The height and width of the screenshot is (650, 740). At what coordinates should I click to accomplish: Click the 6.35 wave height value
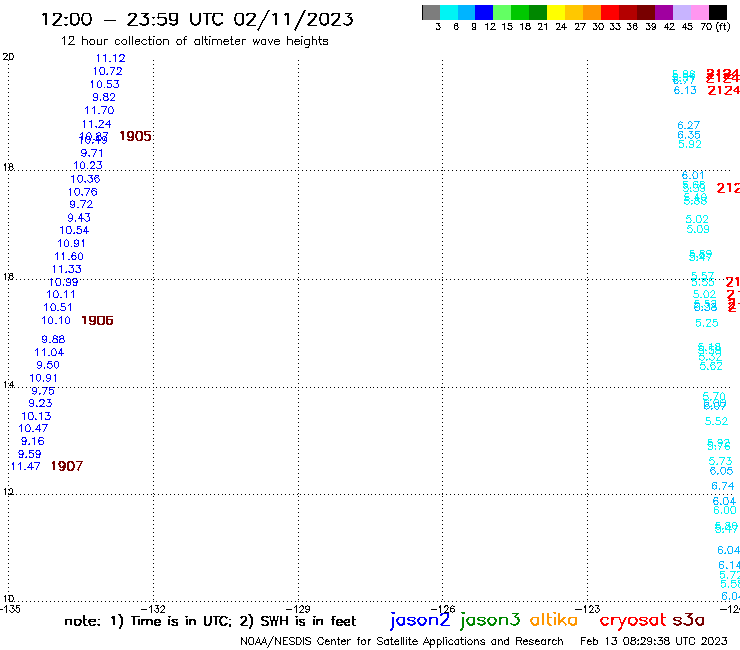point(689,135)
